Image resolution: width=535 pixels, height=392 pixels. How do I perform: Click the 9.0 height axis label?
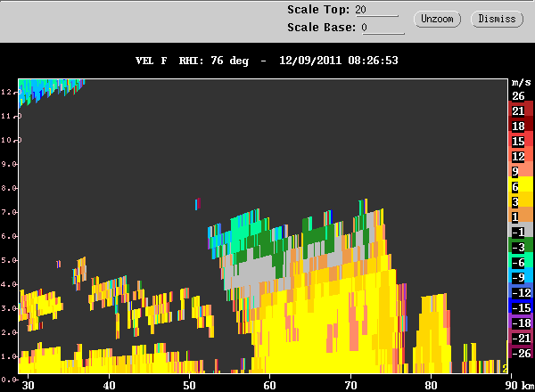(x=9, y=164)
